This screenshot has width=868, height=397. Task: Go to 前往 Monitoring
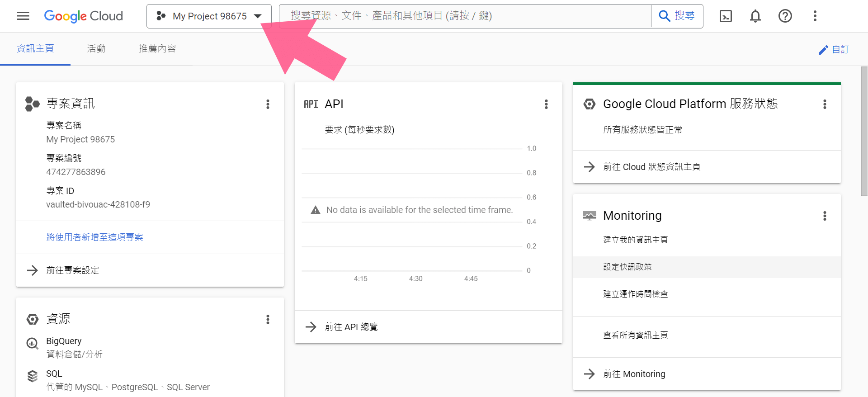(707, 374)
